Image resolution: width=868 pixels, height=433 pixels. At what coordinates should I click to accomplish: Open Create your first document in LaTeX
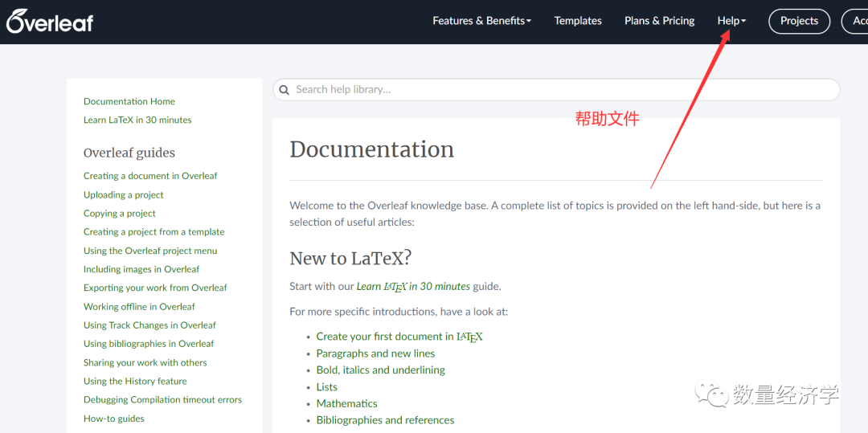point(399,337)
